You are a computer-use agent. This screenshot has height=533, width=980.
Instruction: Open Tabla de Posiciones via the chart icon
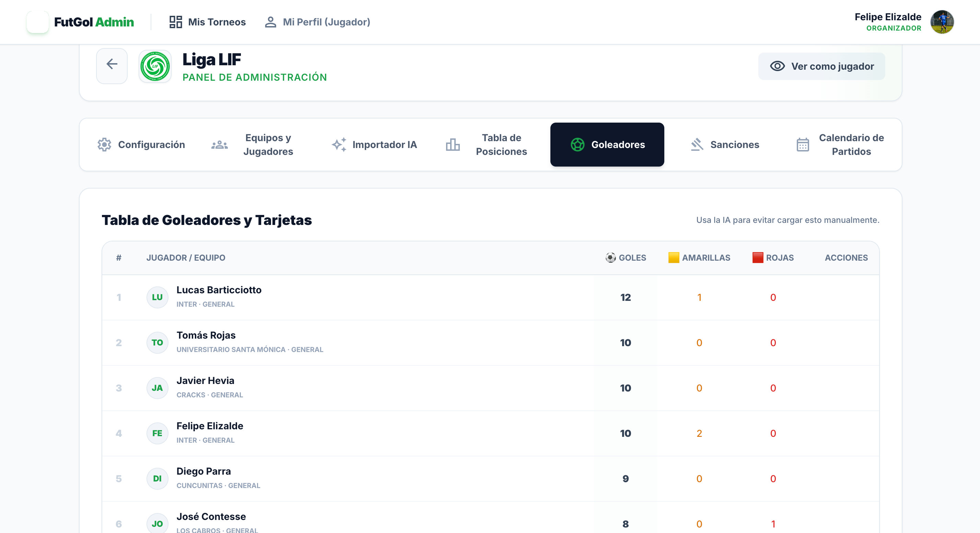point(453,144)
